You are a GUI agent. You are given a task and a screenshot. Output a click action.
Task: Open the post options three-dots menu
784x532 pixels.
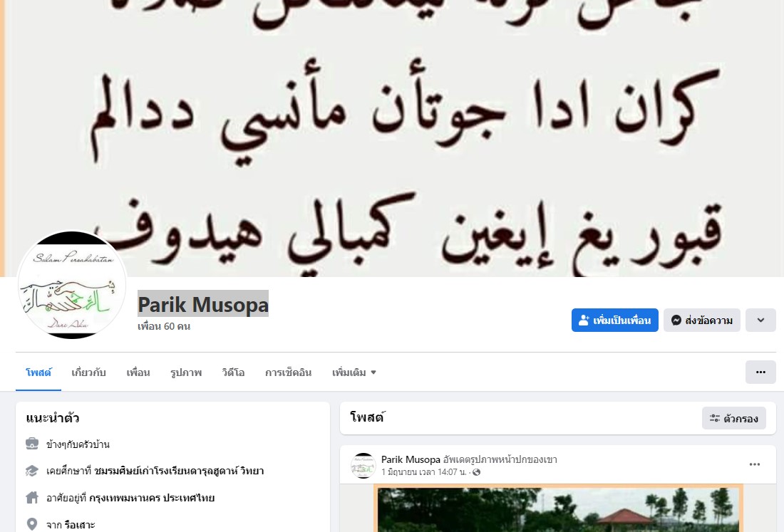[755, 464]
